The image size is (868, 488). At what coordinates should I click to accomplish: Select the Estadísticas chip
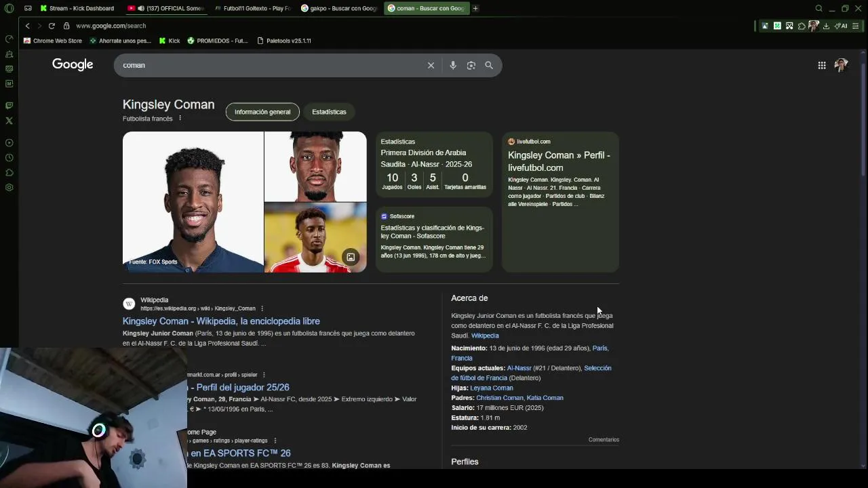coord(329,112)
